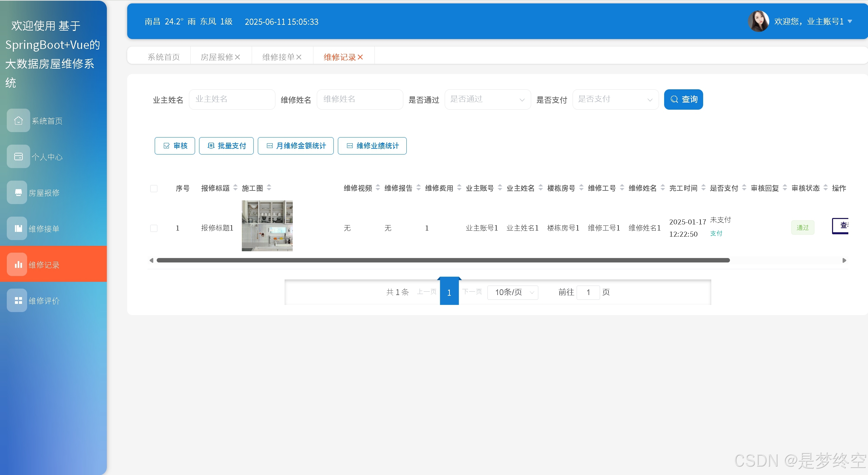The height and width of the screenshot is (475, 868).
Task: Check the checkbox for row 1
Action: click(154, 228)
